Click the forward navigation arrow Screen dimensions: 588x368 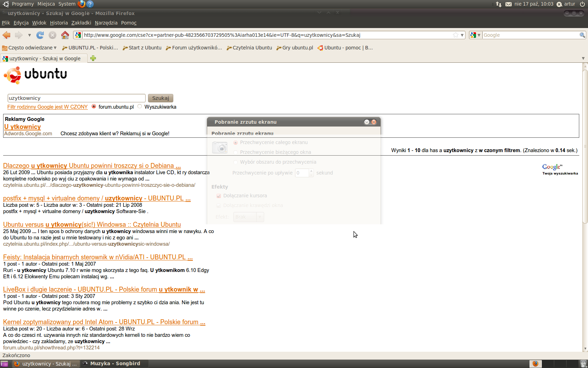[19, 35]
